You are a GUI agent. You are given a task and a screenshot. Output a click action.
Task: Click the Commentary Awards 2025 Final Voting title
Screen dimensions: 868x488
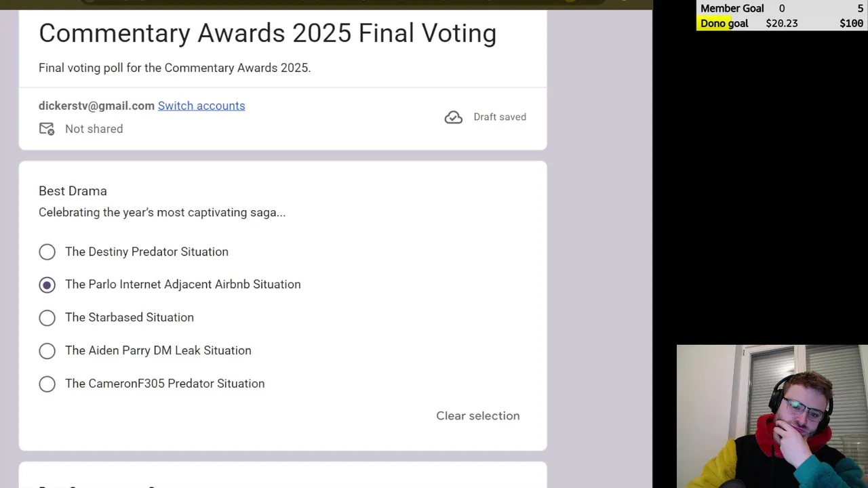coord(267,33)
